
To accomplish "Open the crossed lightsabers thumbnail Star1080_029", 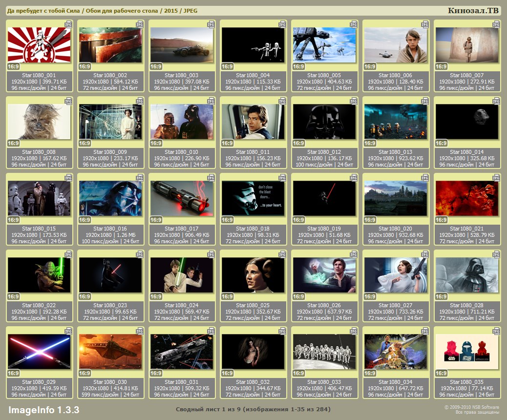I will pyautogui.click(x=39, y=351).
